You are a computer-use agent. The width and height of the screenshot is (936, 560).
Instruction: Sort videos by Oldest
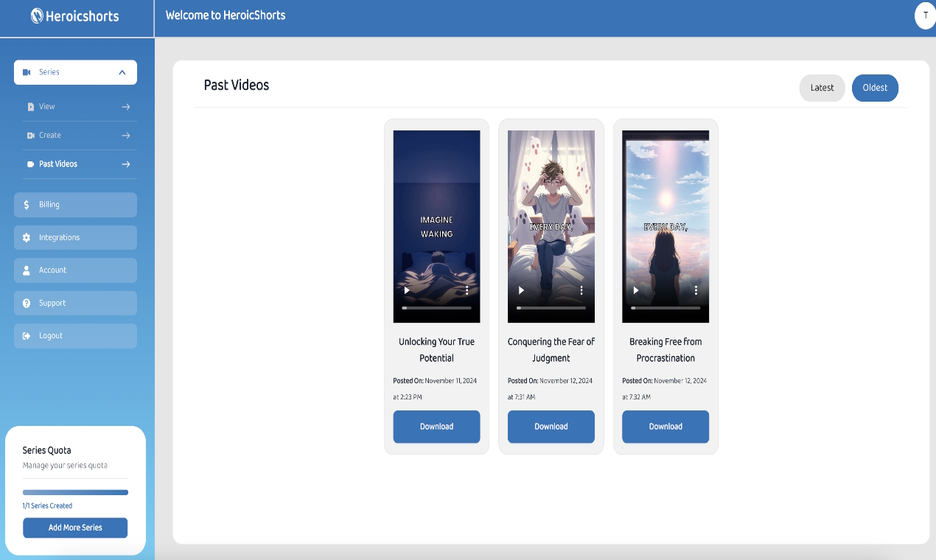click(875, 88)
